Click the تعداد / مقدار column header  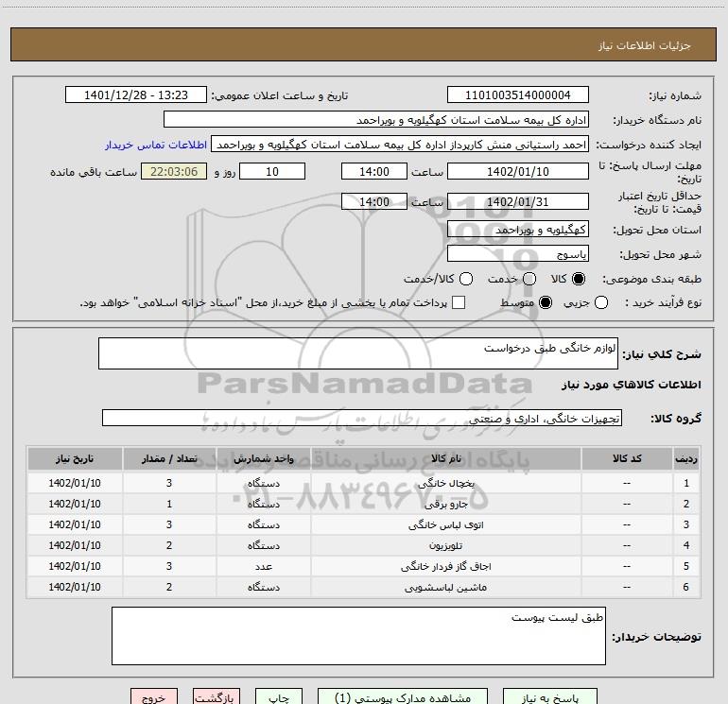(x=169, y=458)
